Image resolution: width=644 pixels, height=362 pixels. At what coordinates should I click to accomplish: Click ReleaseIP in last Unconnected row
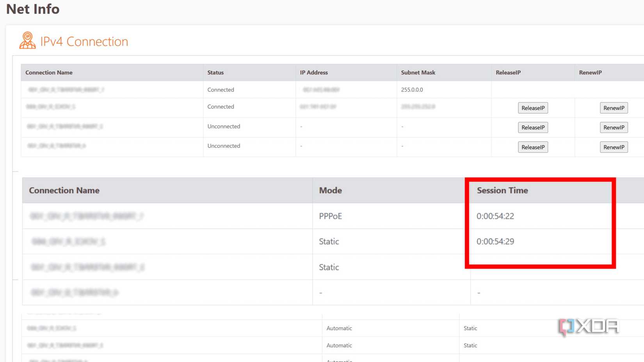(x=533, y=147)
